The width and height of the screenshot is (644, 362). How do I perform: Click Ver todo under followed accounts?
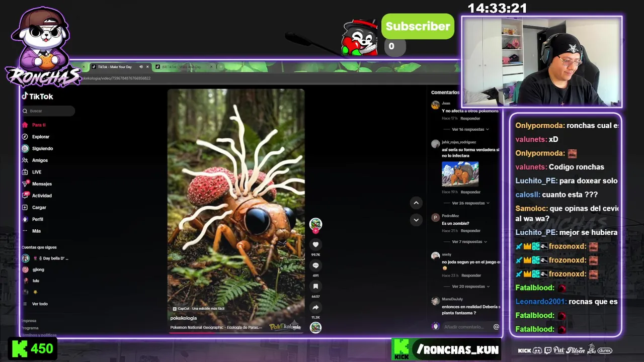(35, 304)
